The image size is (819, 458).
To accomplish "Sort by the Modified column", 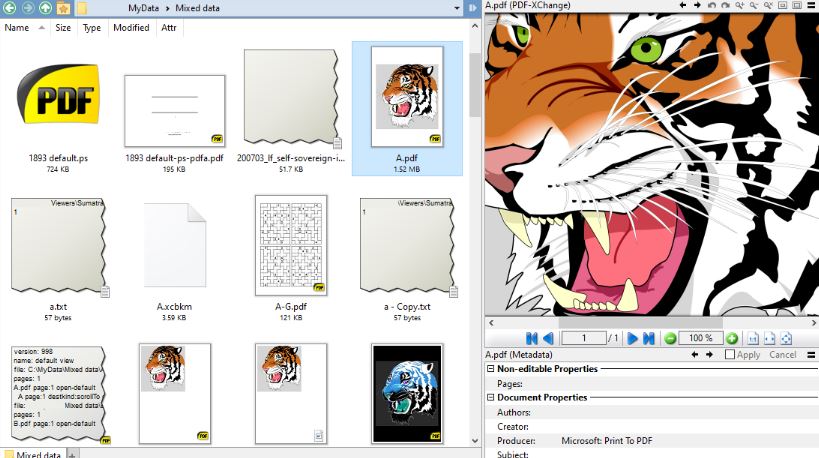I will (x=131, y=28).
